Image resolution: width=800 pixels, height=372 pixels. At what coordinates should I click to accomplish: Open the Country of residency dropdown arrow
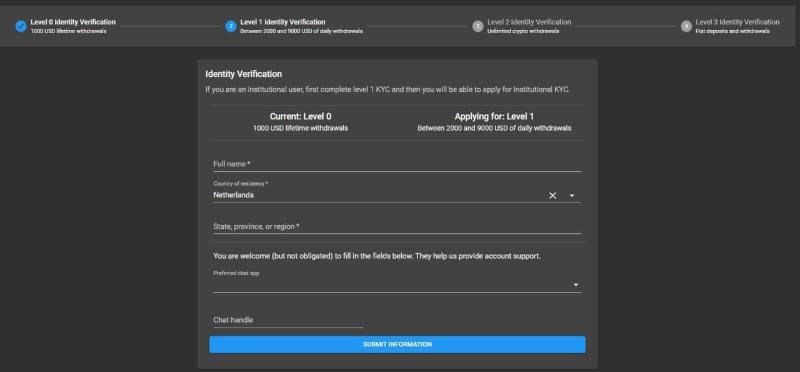click(x=572, y=195)
